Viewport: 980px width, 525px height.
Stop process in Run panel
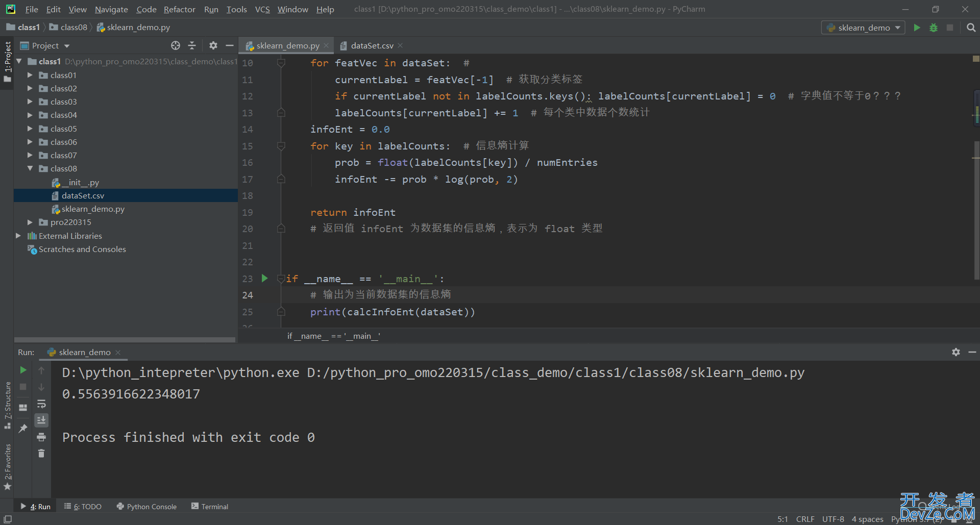pos(23,387)
